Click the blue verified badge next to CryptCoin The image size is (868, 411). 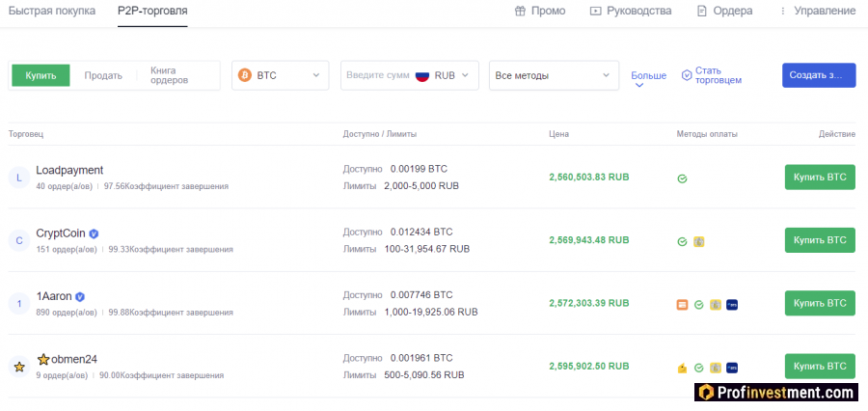95,233
